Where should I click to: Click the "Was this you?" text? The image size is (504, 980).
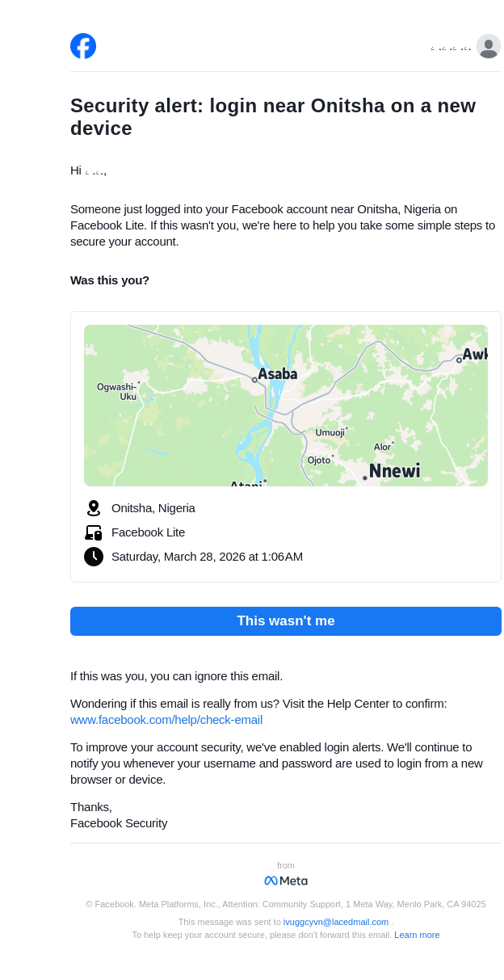click(110, 280)
